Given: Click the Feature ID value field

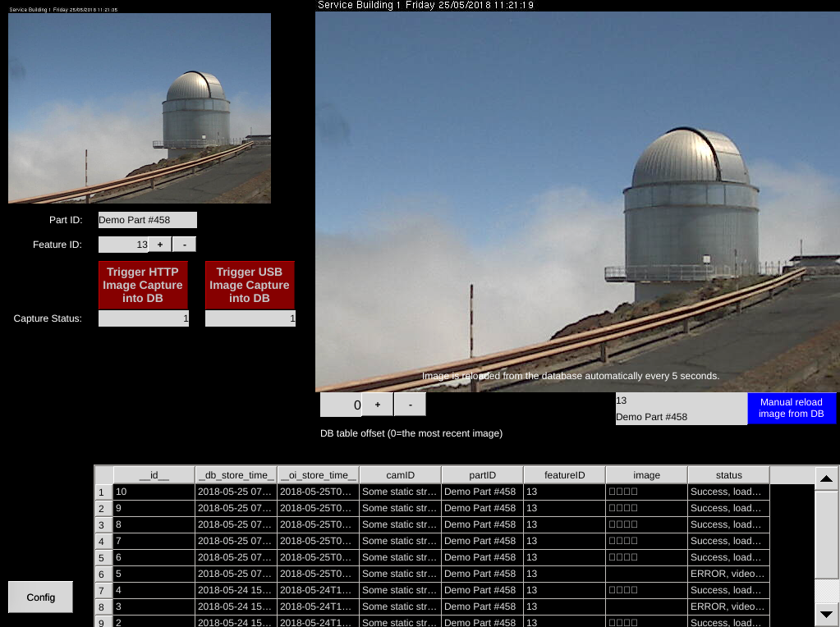Looking at the screenshot, I should point(122,245).
